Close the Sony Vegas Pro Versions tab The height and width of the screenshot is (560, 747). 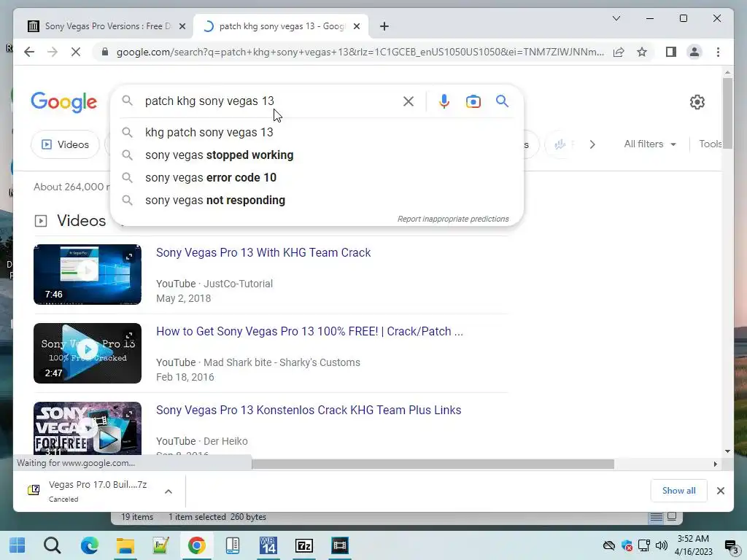coord(182,26)
